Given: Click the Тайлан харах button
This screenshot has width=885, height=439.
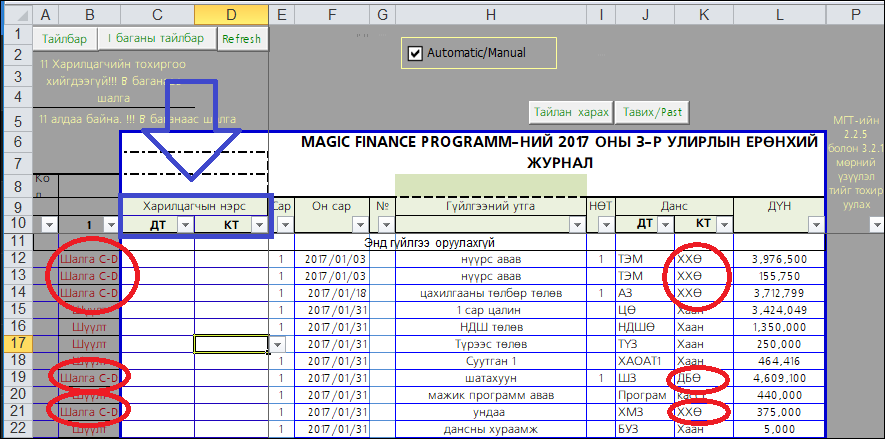Looking at the screenshot, I should tap(569, 111).
